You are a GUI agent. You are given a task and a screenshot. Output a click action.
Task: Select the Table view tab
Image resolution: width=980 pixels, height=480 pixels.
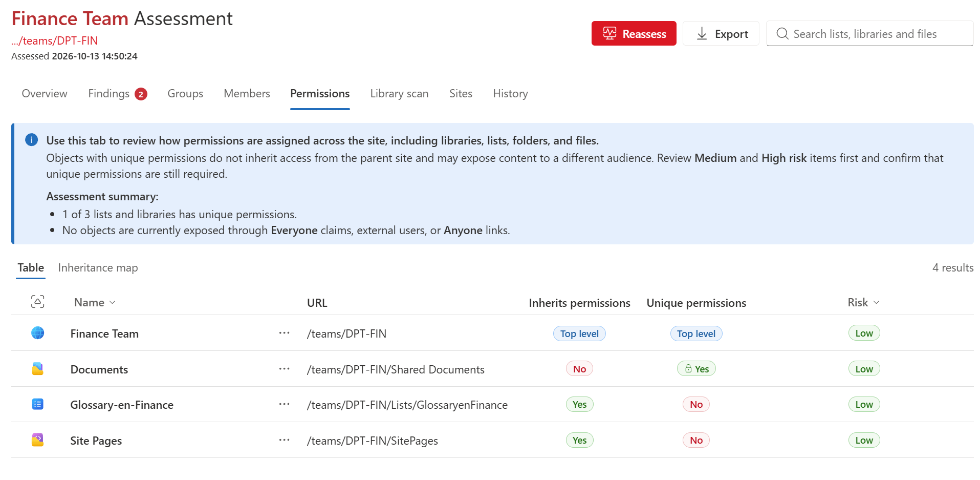(31, 268)
